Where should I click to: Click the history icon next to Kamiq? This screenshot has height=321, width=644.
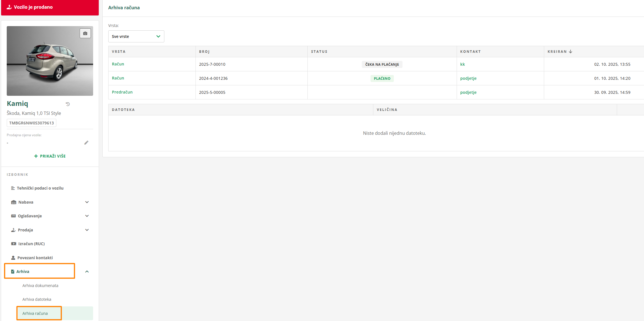[x=68, y=104]
